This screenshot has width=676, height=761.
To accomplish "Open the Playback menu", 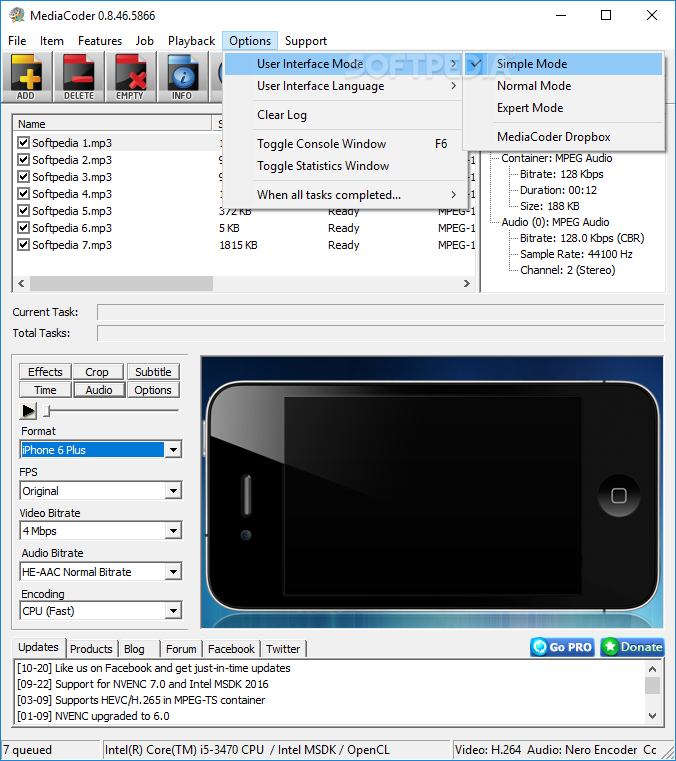I will click(191, 41).
